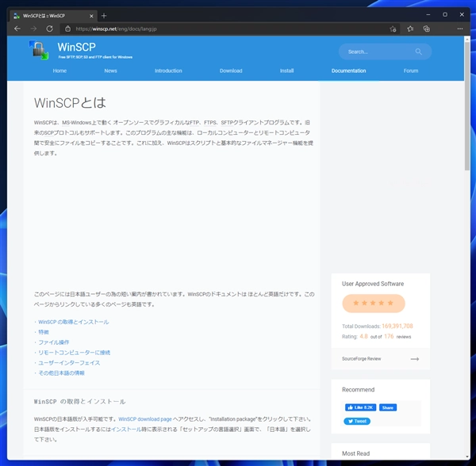Click the 4.8 rating value
Image resolution: width=476 pixels, height=466 pixels.
(363, 336)
